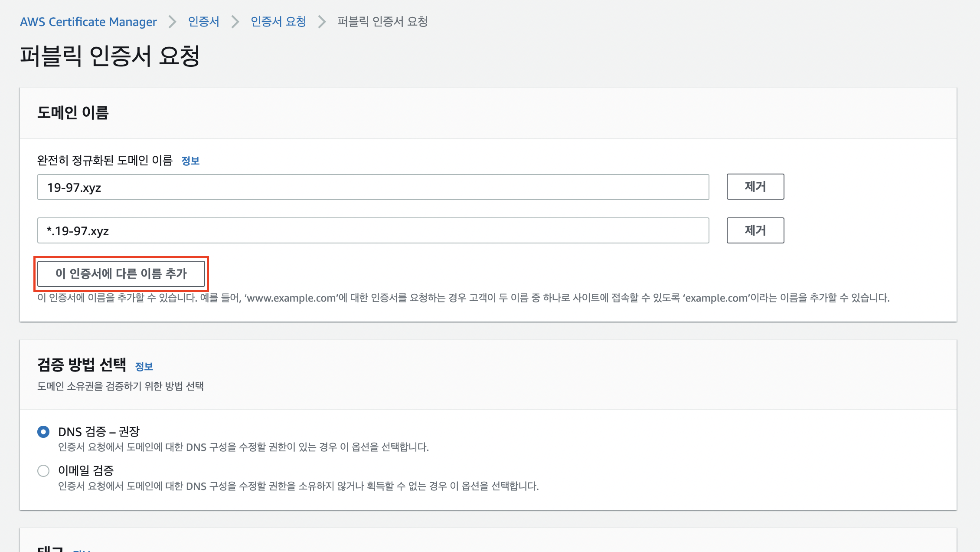Focus the 19-97.xyz domain input field
The width and height of the screenshot is (980, 552).
coord(373,187)
